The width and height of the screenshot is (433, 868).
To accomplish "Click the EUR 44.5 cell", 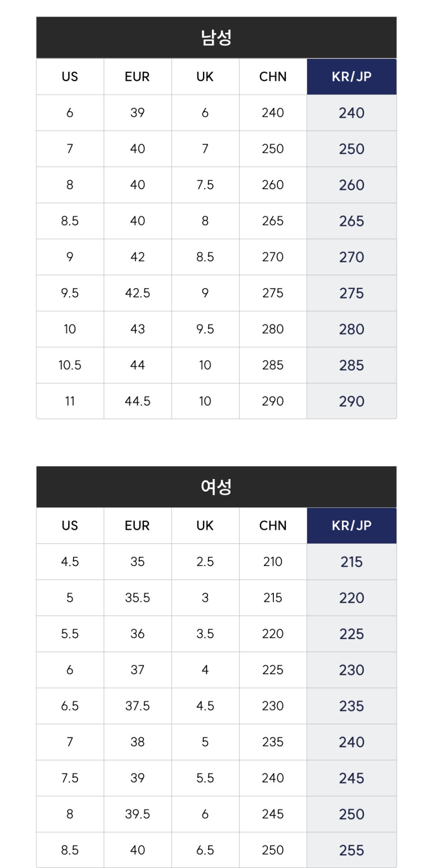I will point(137,401).
